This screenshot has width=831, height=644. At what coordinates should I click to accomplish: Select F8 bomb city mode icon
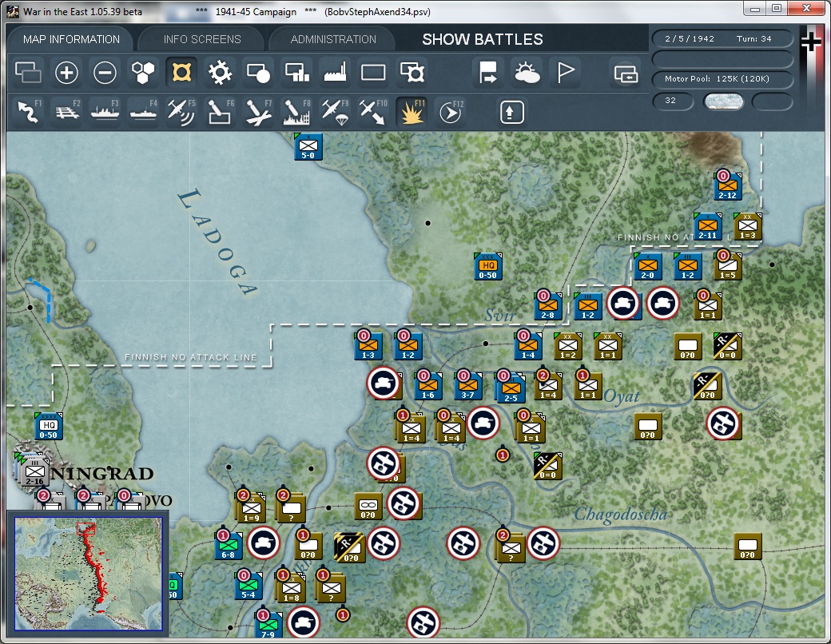pos(296,111)
